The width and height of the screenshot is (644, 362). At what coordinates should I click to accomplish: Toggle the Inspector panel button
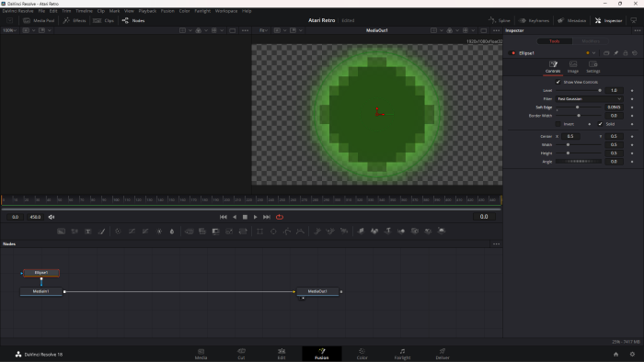[609, 20]
